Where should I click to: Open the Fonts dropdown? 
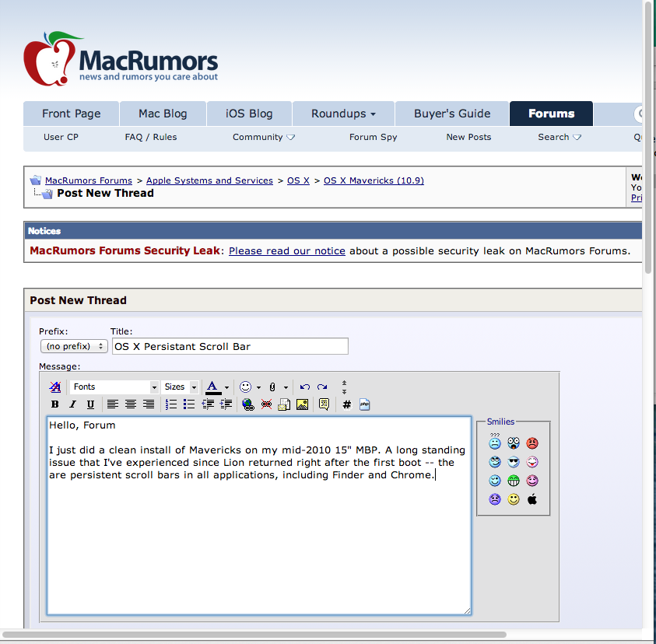click(114, 387)
